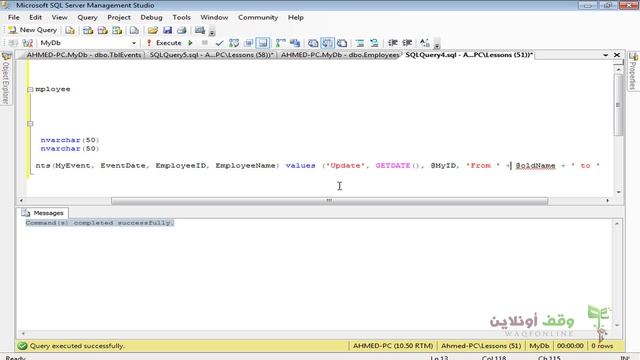Open the Query menu

pyautogui.click(x=87, y=18)
